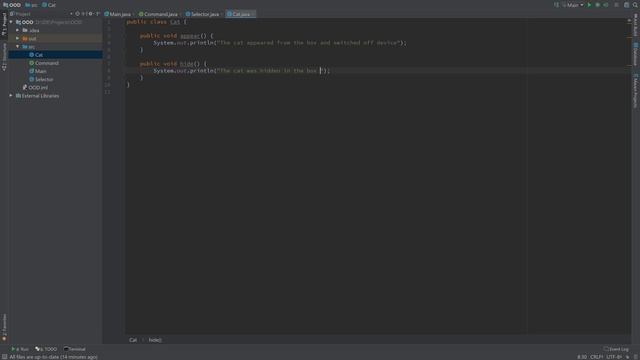This screenshot has height=360, width=640.
Task: Click the editor vertical scrollbar stripe
Action: 629,176
